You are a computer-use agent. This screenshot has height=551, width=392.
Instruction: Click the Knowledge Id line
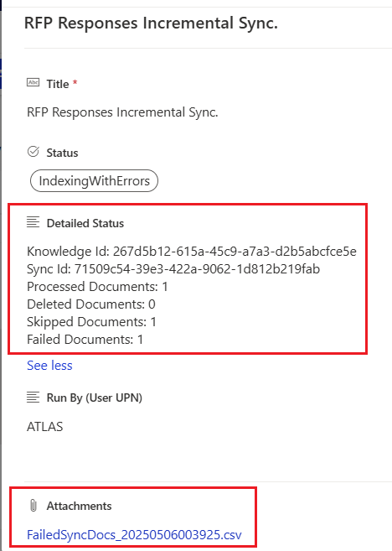[192, 252]
